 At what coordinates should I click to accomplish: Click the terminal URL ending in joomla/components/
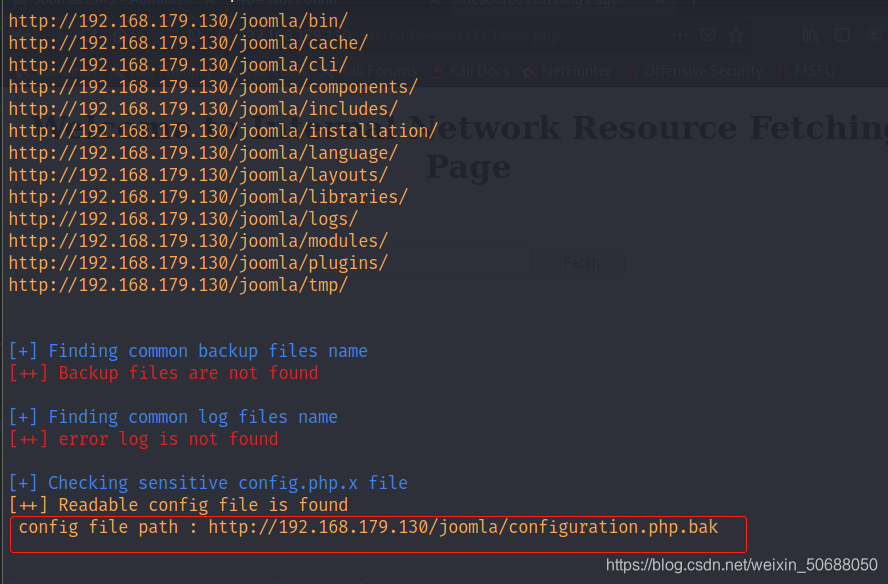[213, 87]
